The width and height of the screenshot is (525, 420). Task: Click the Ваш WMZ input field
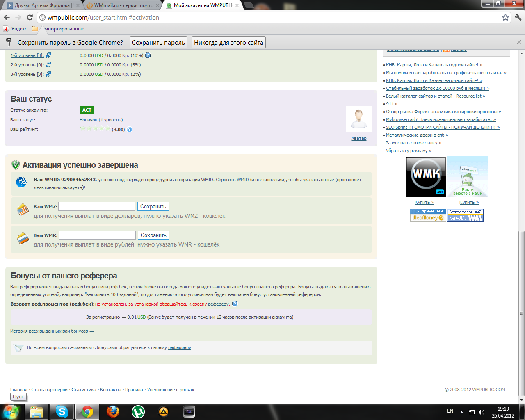pyautogui.click(x=97, y=206)
